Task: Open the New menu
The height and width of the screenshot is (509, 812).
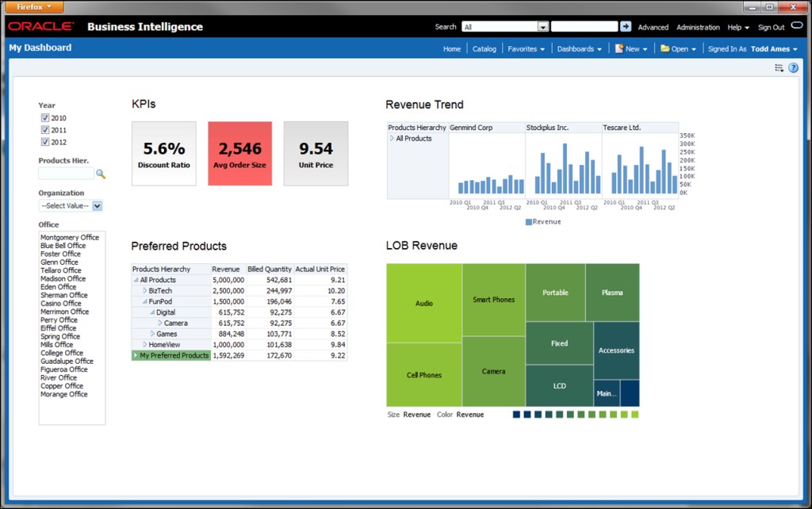Action: pyautogui.click(x=631, y=48)
